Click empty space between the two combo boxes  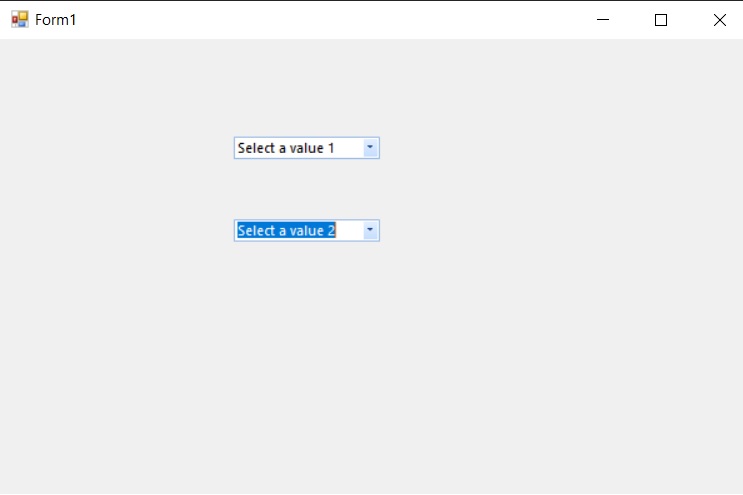coord(306,190)
